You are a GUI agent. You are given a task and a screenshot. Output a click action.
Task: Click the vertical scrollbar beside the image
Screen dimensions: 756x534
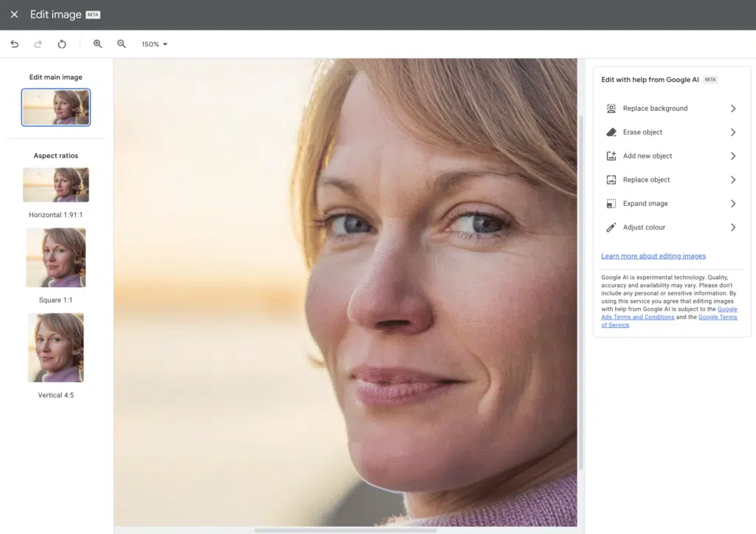coord(580,292)
